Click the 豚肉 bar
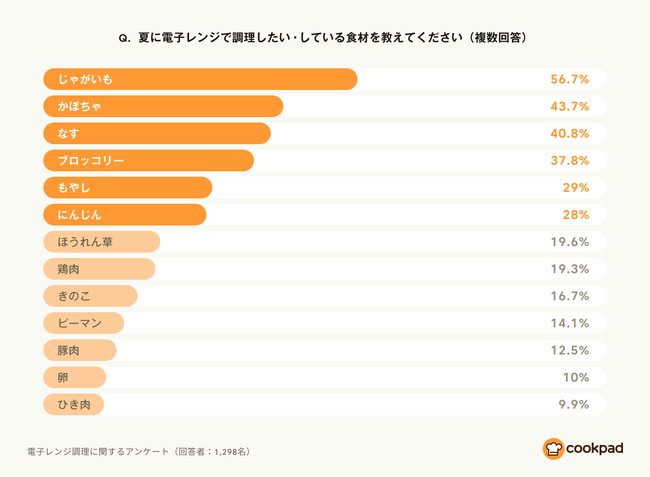 [80, 350]
